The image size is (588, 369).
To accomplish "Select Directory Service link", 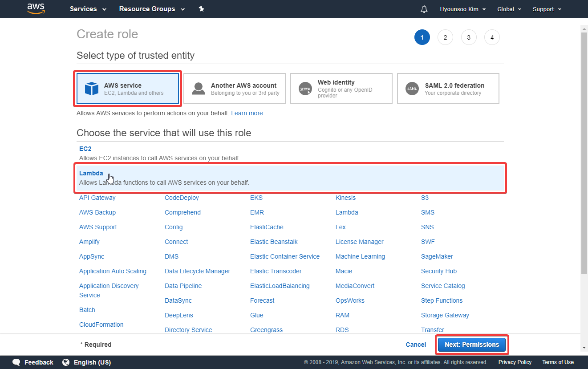I will tap(188, 330).
